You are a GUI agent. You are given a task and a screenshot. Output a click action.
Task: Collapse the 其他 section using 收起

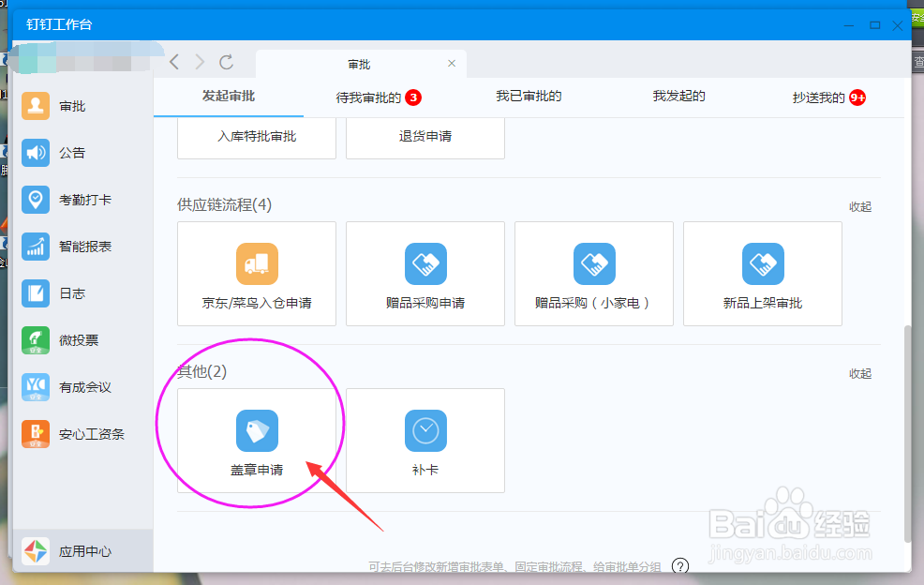[x=859, y=373]
